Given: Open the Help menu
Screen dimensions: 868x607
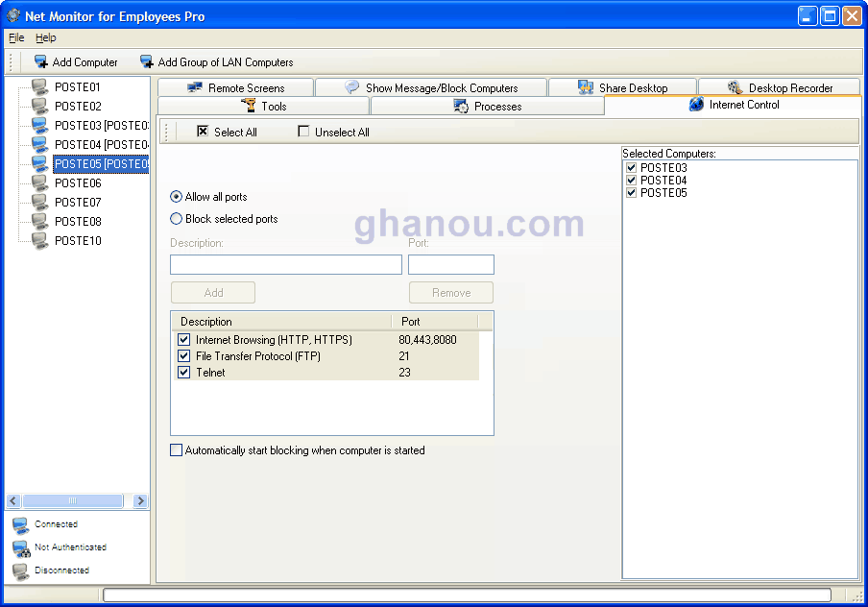Looking at the screenshot, I should 45,37.
